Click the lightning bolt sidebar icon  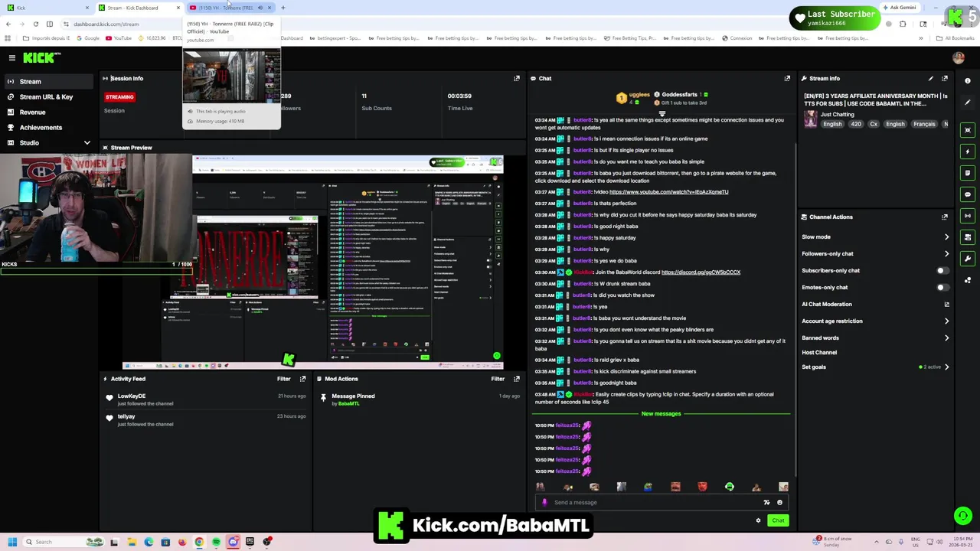click(968, 152)
